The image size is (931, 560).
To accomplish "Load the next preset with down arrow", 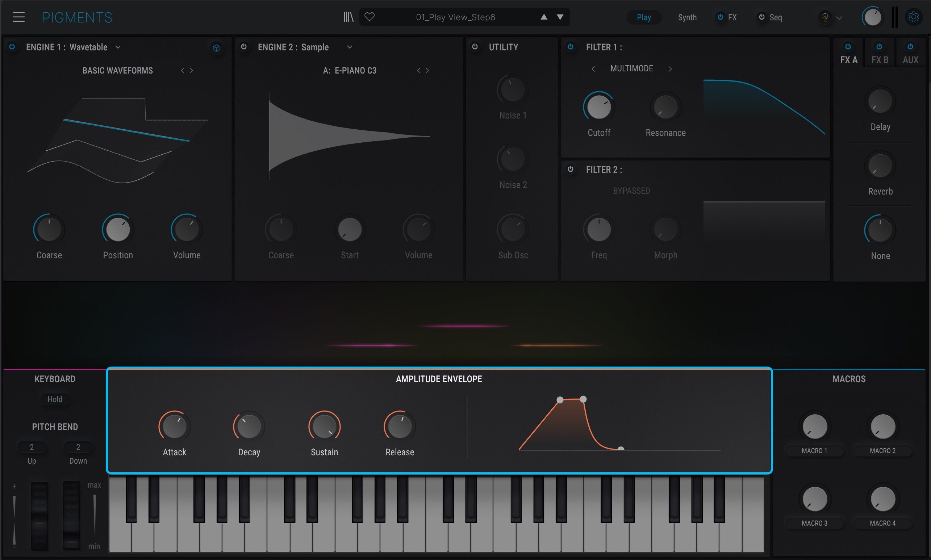I will [560, 17].
